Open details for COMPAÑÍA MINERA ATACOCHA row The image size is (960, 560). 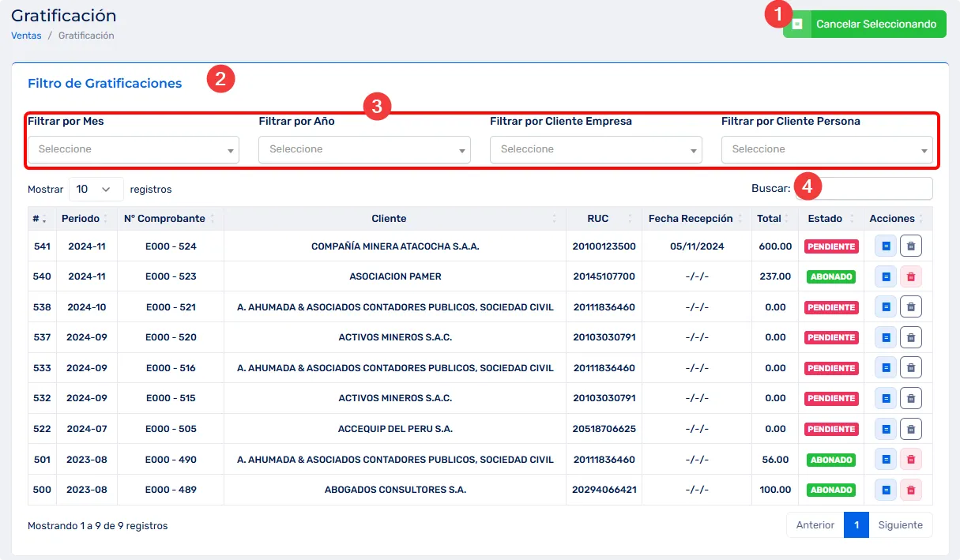pyautogui.click(x=886, y=246)
